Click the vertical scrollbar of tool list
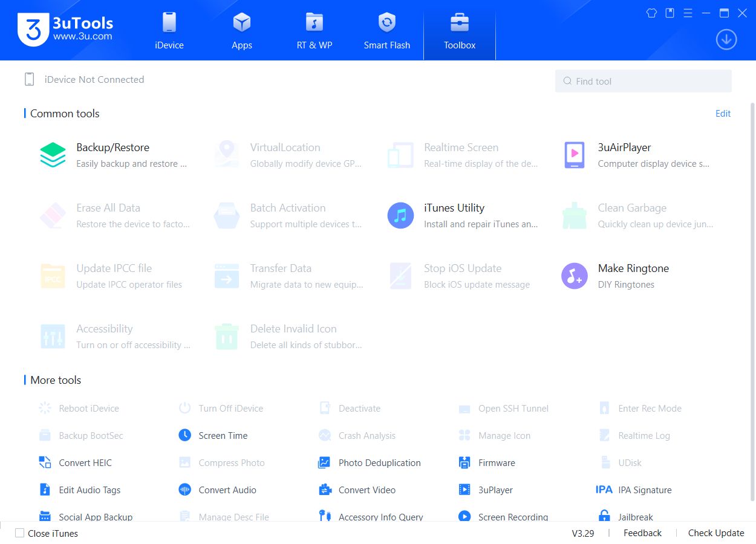 [752, 301]
